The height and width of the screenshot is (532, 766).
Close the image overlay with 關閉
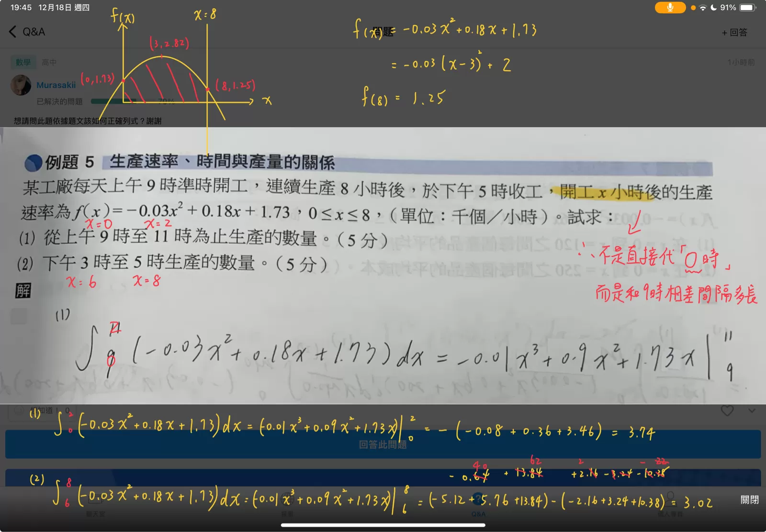(x=749, y=499)
